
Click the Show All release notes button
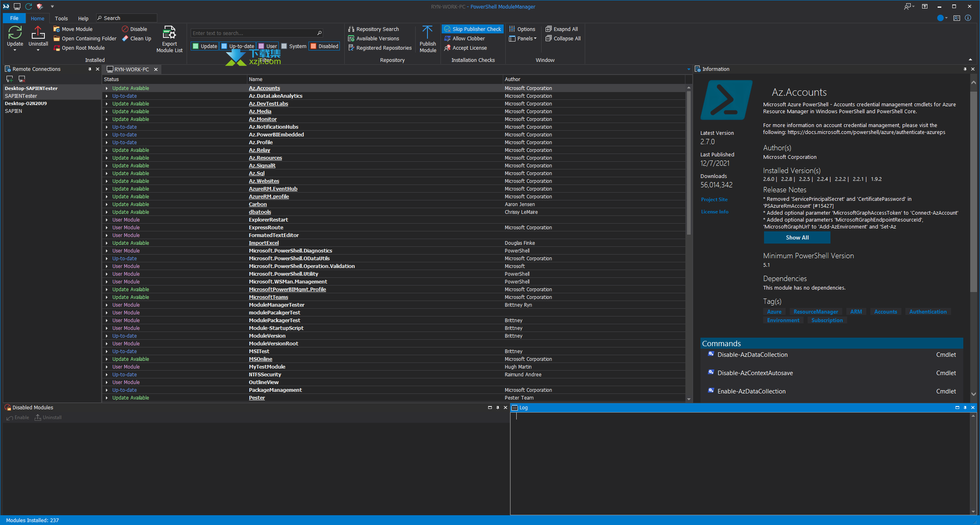click(797, 237)
